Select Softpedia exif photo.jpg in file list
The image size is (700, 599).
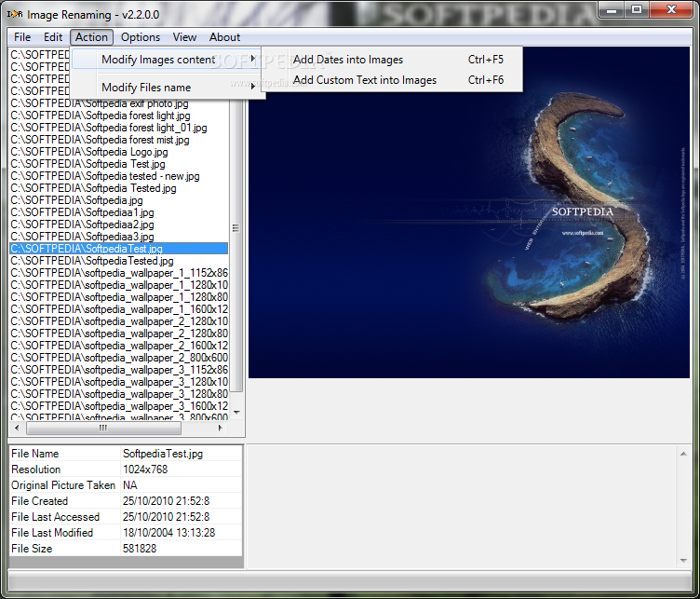click(x=119, y=103)
